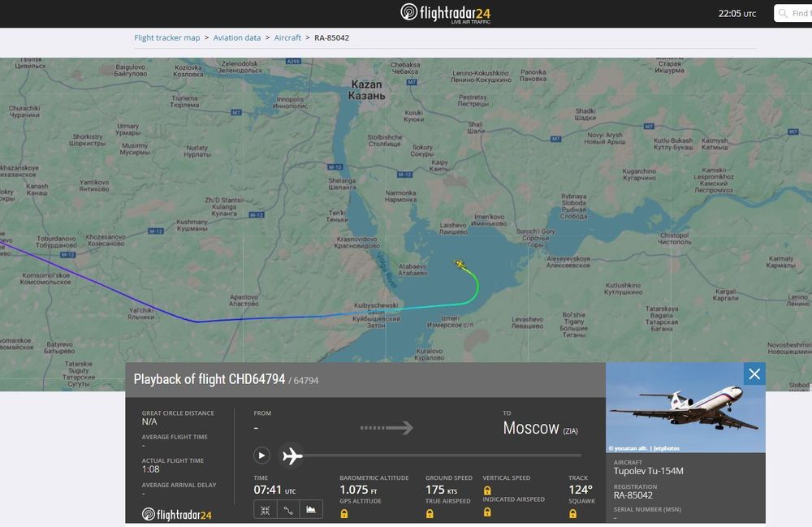Click the Flightradar24 logo in header
The width and height of the screenshot is (812, 527).
click(445, 13)
